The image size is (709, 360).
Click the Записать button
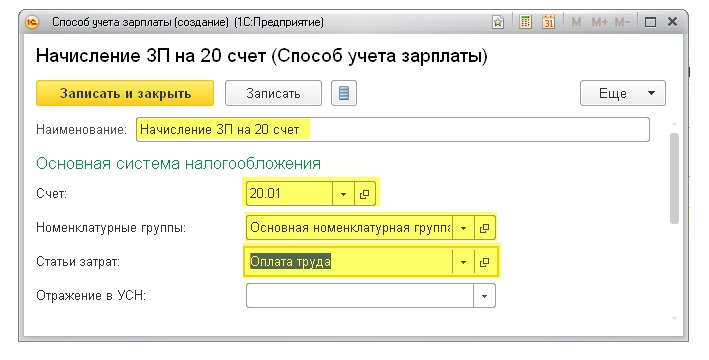point(273,93)
